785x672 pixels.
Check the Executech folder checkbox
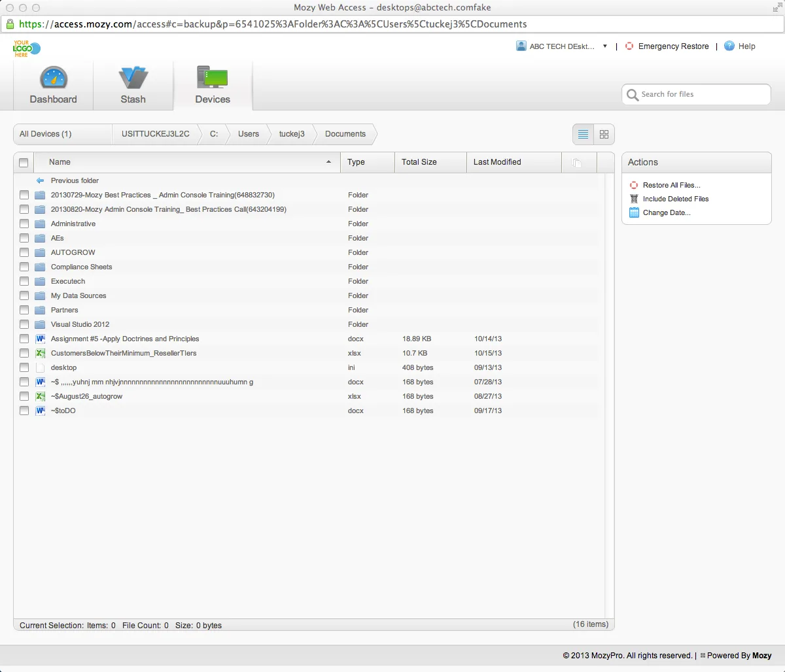(24, 281)
